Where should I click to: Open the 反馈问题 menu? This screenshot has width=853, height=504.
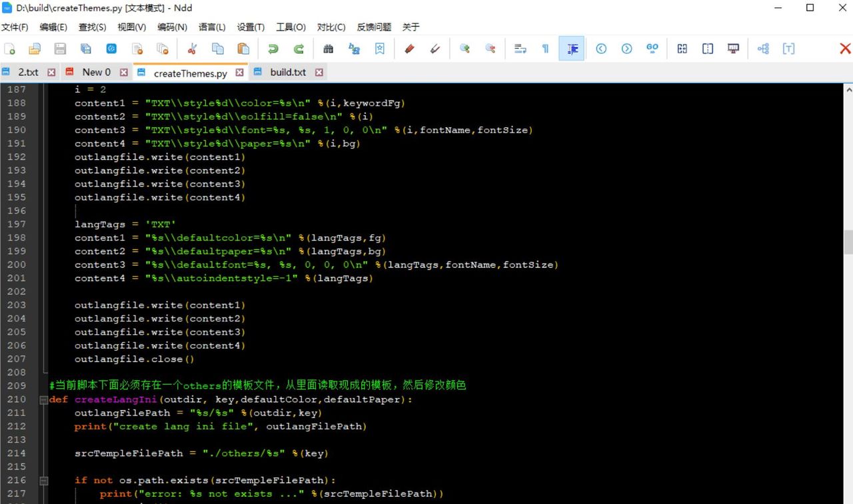click(x=374, y=27)
